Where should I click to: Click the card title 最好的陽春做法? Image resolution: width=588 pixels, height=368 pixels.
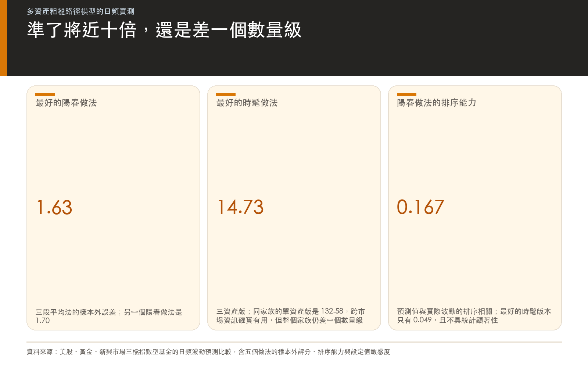(66, 103)
